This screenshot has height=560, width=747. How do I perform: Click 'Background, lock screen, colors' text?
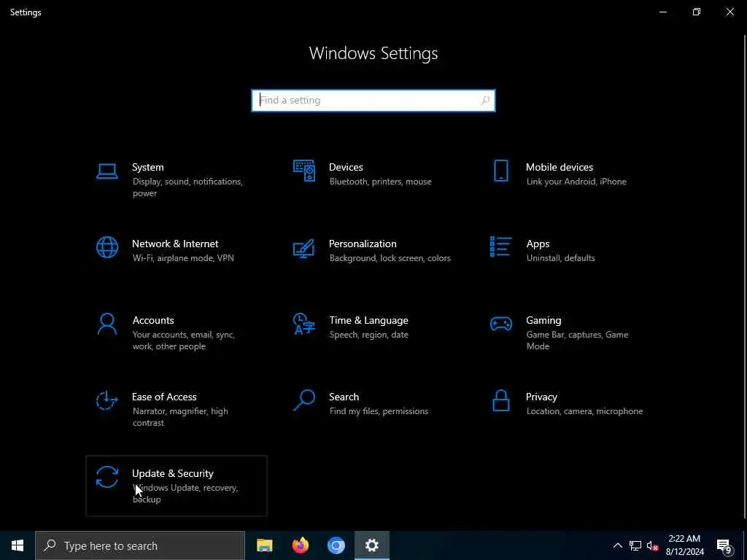point(390,258)
